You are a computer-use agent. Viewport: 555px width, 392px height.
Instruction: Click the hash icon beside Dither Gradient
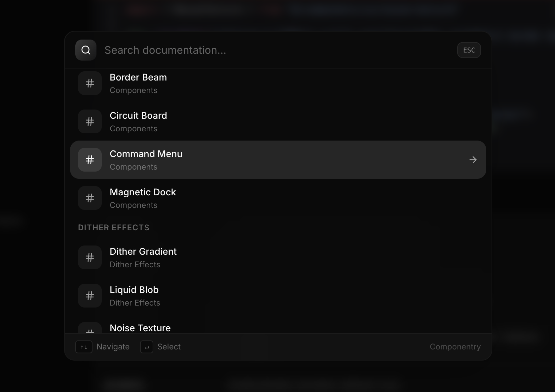pyautogui.click(x=90, y=257)
